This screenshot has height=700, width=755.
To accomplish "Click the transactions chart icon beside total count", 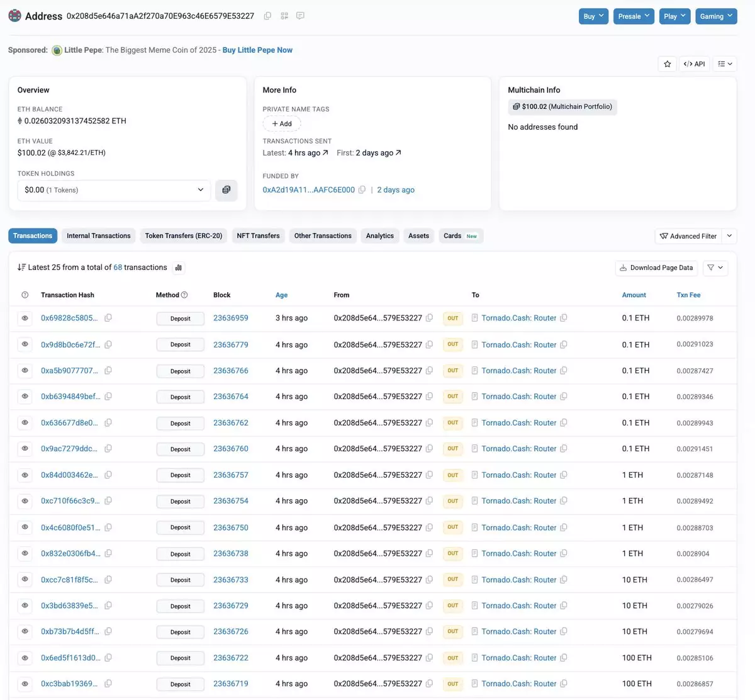I will click(179, 268).
